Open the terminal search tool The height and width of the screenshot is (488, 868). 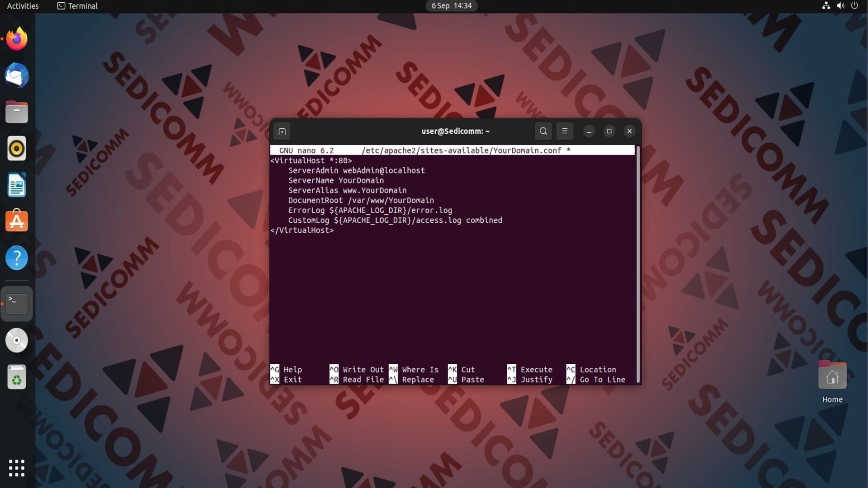543,131
